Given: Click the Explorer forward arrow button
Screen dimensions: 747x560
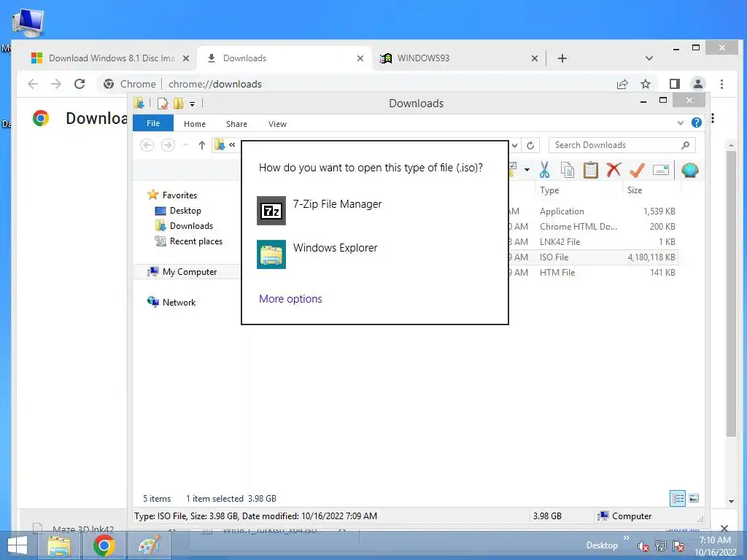Looking at the screenshot, I should (168, 145).
